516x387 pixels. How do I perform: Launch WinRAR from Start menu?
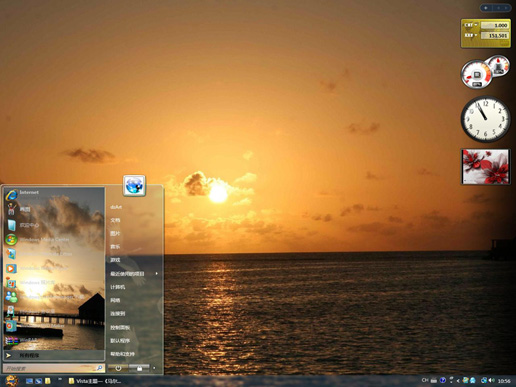coord(53,340)
